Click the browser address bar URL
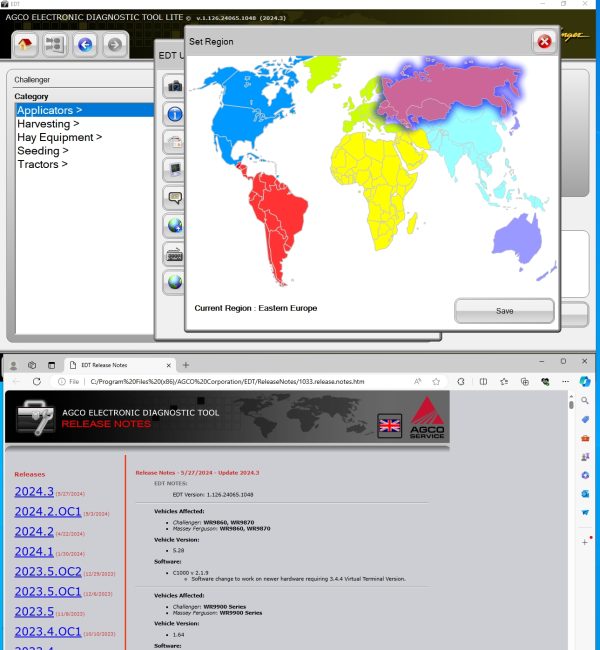600x650 pixels. point(227,381)
